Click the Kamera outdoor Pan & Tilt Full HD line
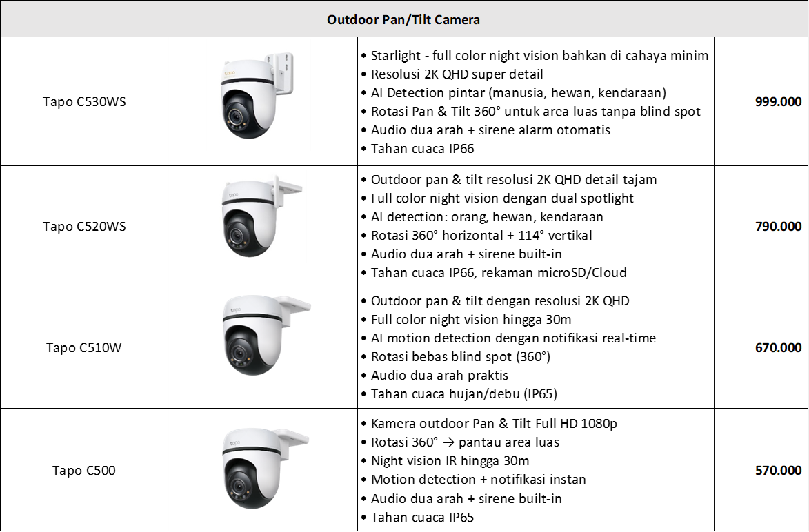The width and height of the screenshot is (809, 532). [488, 424]
